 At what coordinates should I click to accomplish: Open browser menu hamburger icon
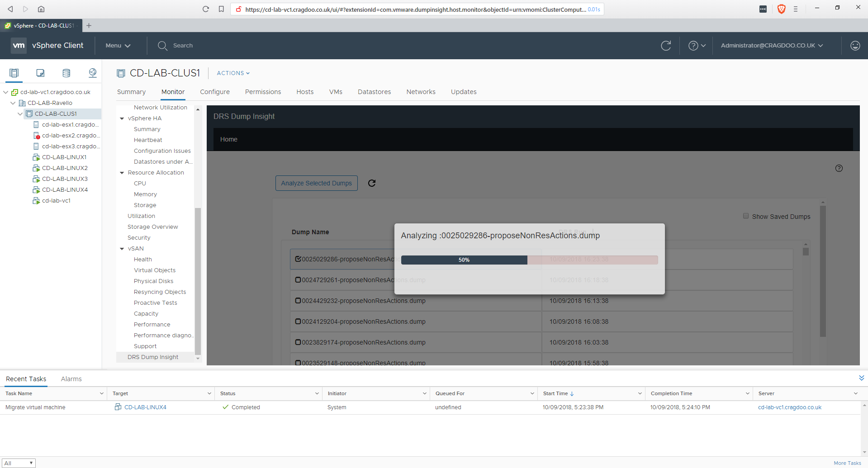coord(796,9)
